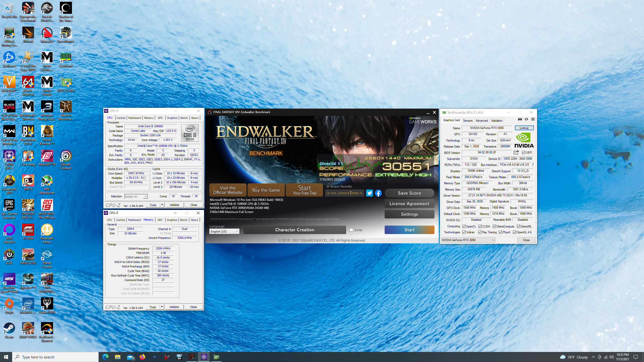Open Microsoft Edge in taskbar
Screen dimensions: 644x362
coord(105,357)
